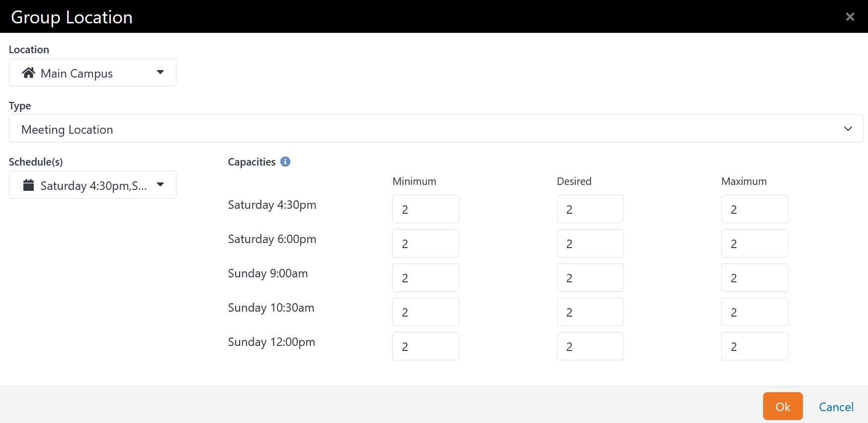Click the Sunday 10:30am Desired input

point(590,312)
